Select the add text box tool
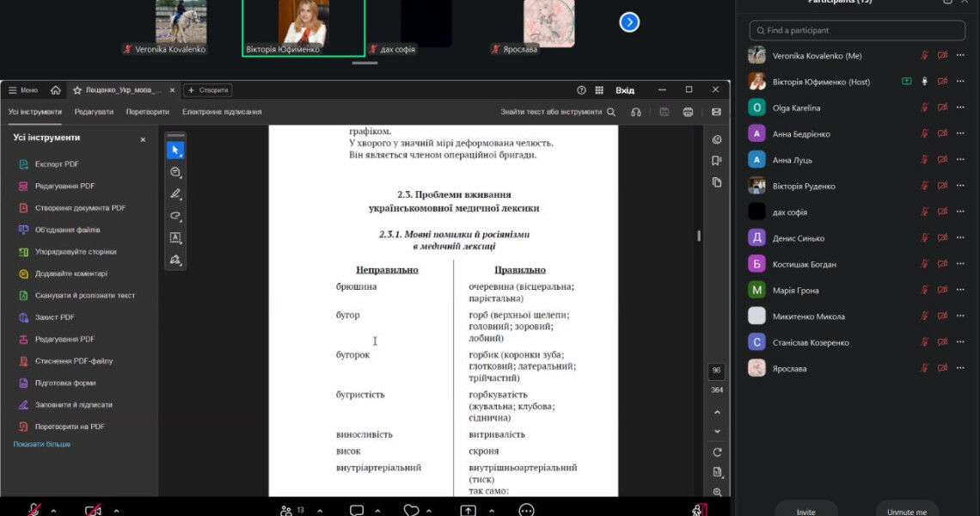Image resolution: width=980 pixels, height=516 pixels. (175, 237)
